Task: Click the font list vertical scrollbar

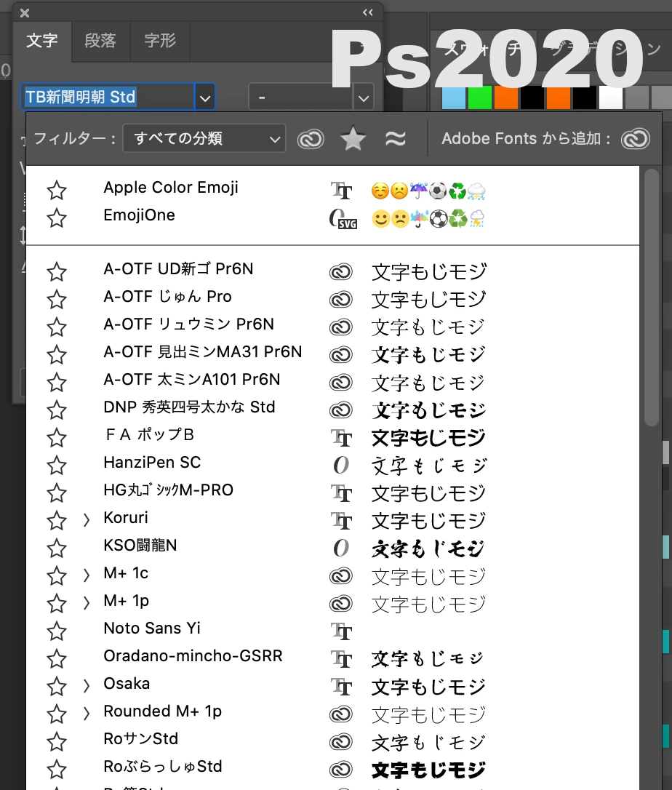Action: click(652, 298)
